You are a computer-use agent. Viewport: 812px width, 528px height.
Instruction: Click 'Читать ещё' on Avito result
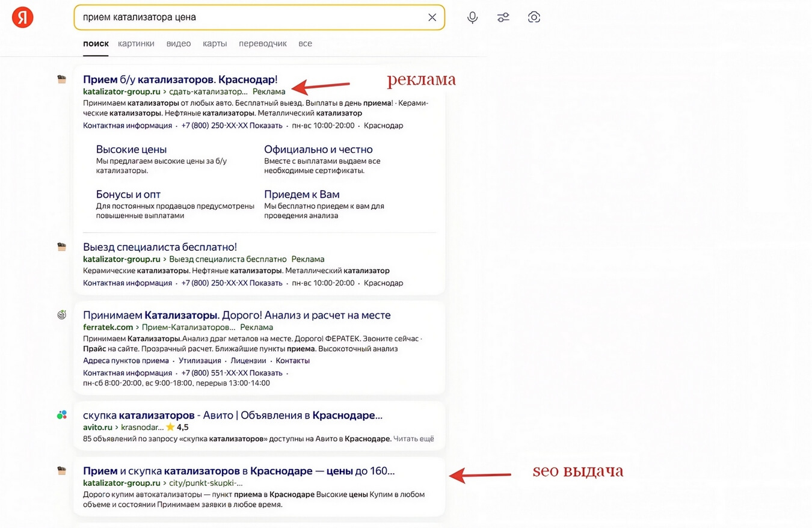tap(414, 439)
